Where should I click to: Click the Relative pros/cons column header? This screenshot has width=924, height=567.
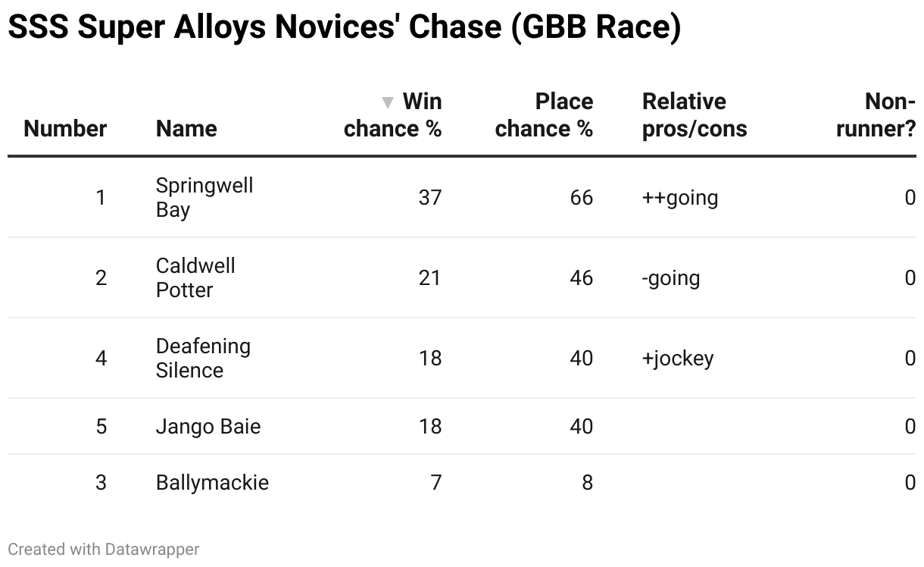point(695,115)
